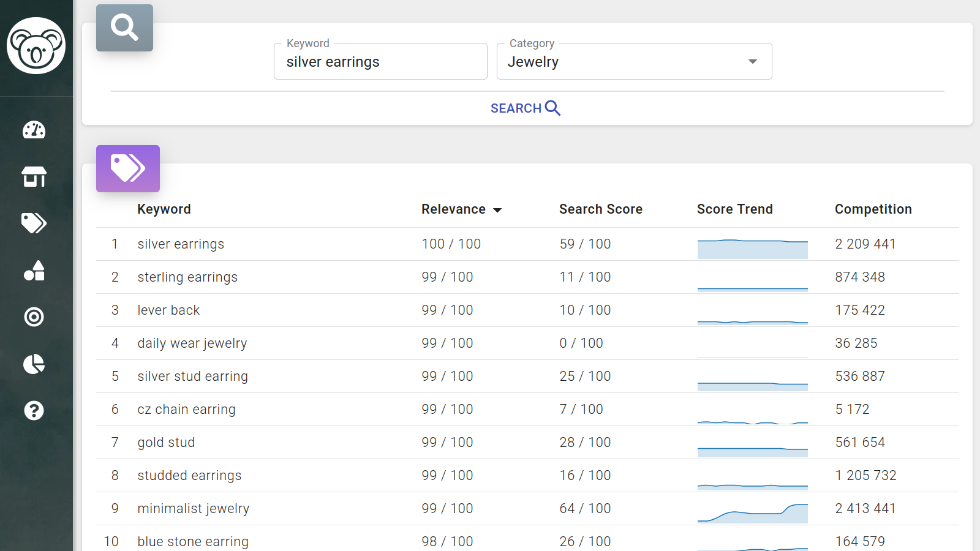Screen dimensions: 980x551
Task: Click the gray magnifier search panel icon
Action: [x=124, y=28]
